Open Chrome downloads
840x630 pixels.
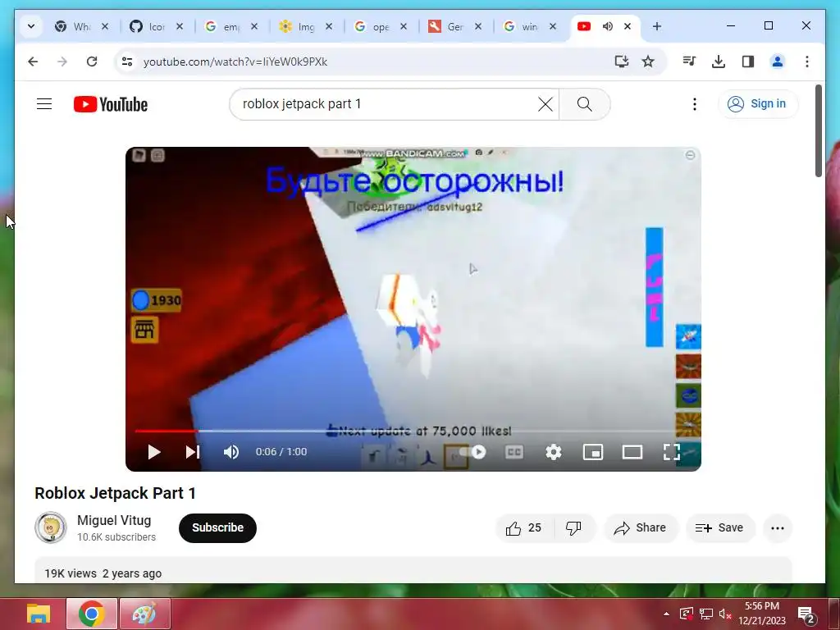tap(719, 62)
